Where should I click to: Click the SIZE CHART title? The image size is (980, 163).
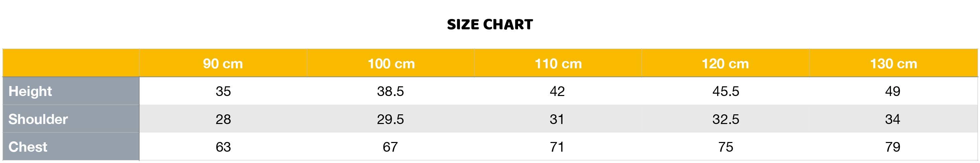490,25
